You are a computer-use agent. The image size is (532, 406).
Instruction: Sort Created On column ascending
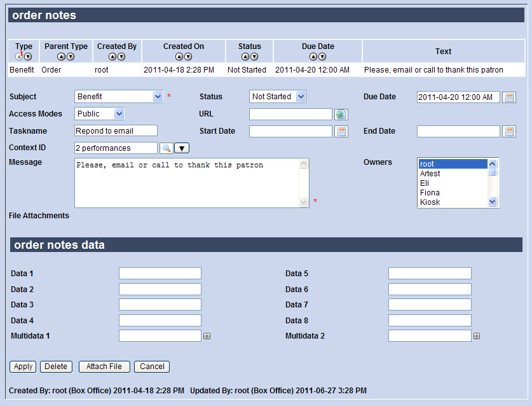point(179,57)
